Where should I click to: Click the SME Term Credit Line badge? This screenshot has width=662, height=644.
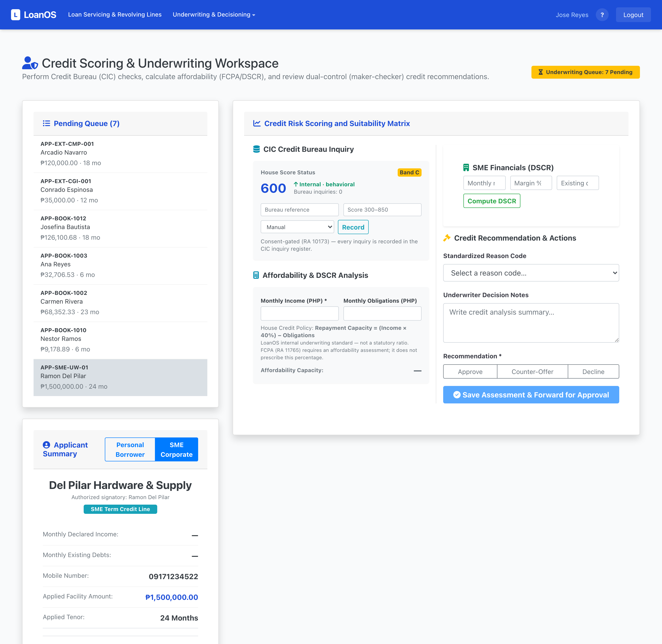coord(120,509)
